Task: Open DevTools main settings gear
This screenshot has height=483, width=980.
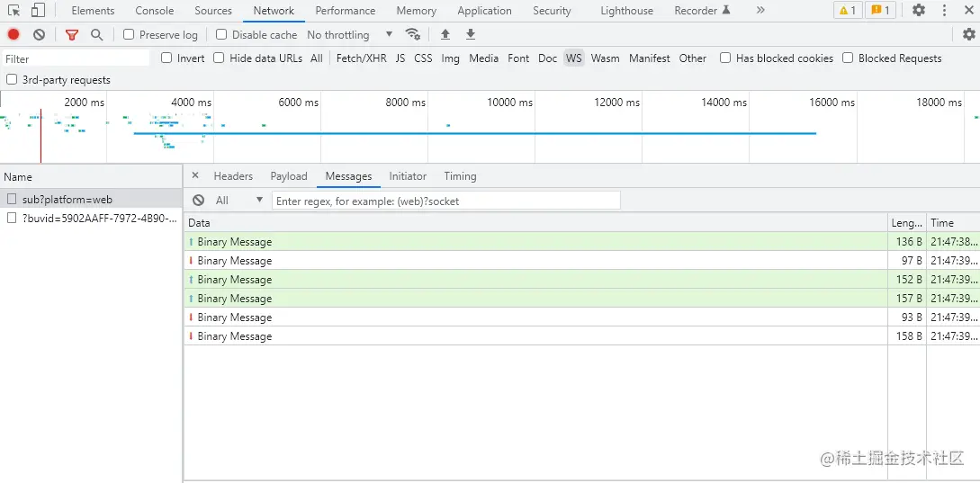Action: (919, 11)
